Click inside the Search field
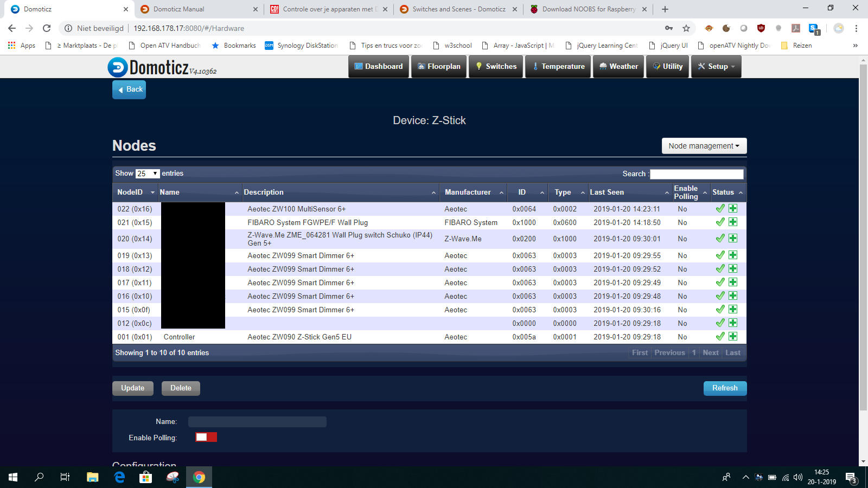The height and width of the screenshot is (488, 868). point(697,174)
